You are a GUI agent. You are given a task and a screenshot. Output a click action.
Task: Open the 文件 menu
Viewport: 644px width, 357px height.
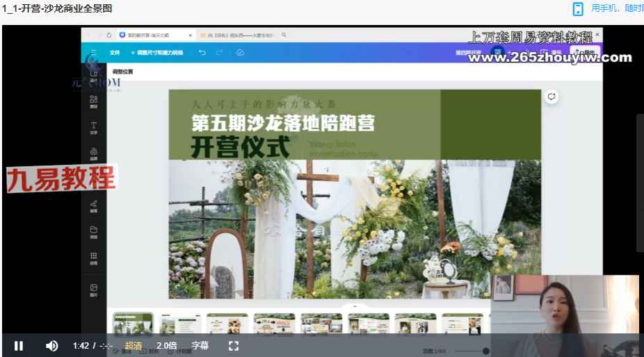(x=115, y=53)
